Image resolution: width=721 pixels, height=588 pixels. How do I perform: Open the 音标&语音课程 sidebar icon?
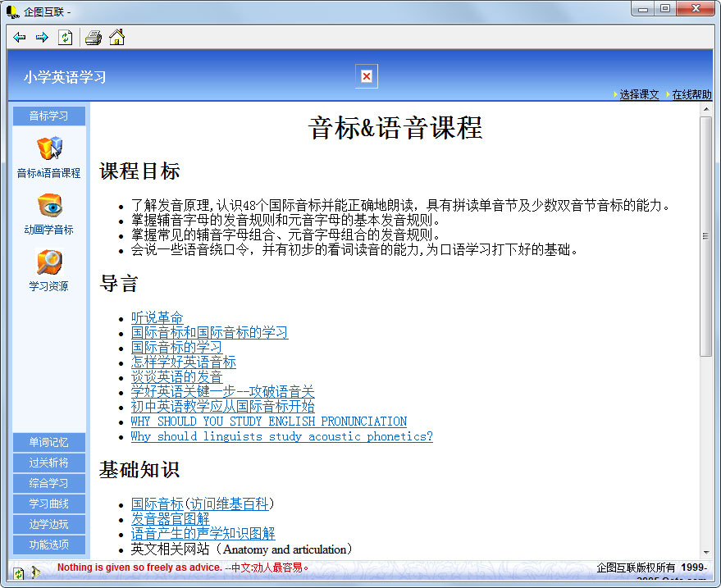(x=49, y=148)
